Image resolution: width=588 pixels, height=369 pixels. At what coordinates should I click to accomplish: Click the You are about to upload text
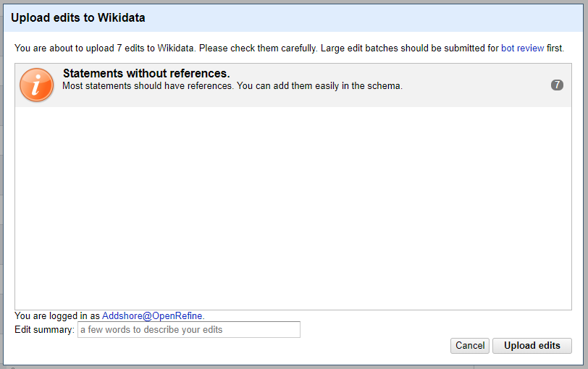[x=104, y=48]
